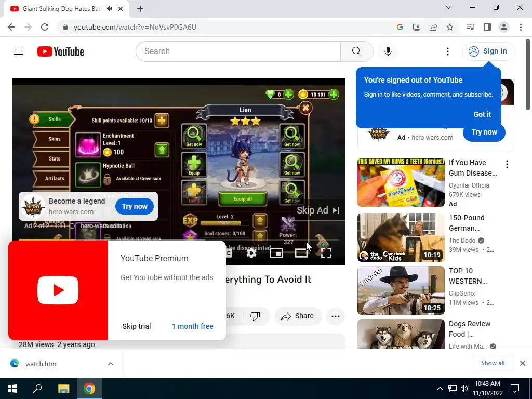Click the Hero Wars ad logo on the video
Viewport: 532px width, 399px height.
[33, 206]
